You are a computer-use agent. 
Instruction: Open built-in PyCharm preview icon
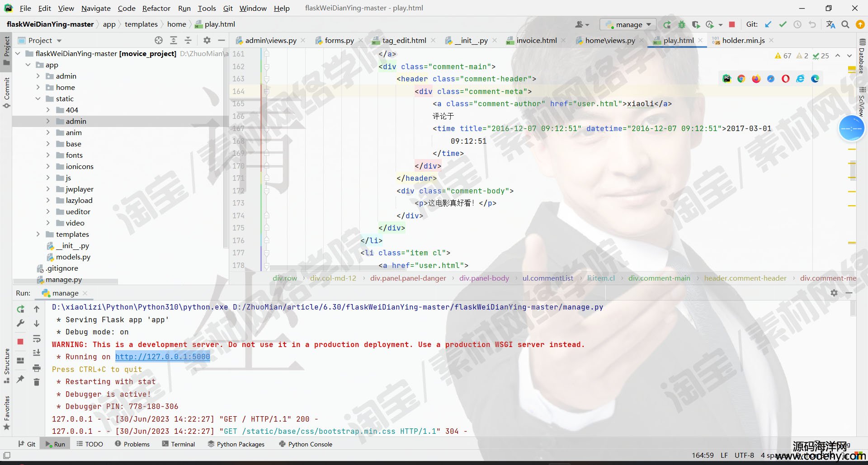[x=727, y=79]
